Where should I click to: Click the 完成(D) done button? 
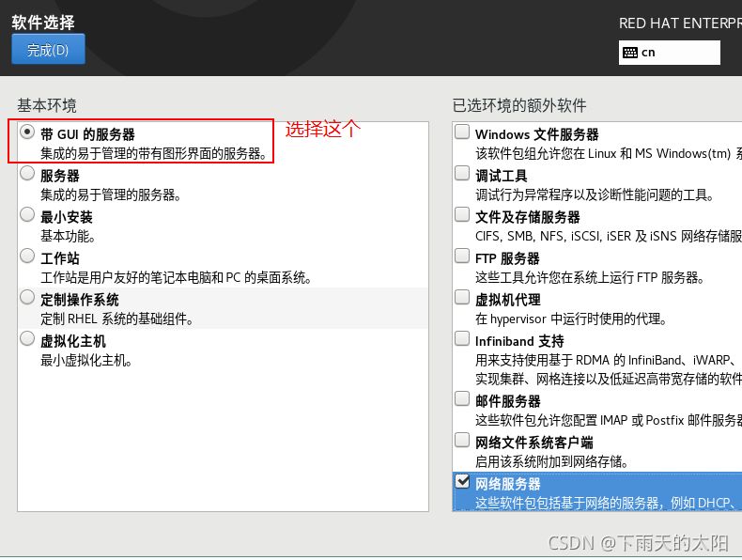click(x=48, y=49)
